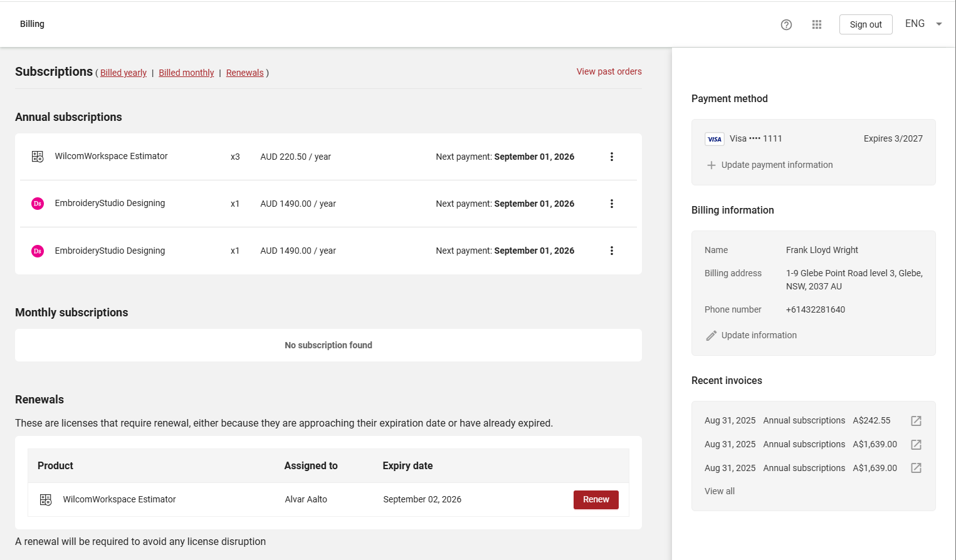Click phone number +61432281640
Screen dimensions: 956x560
(816, 309)
